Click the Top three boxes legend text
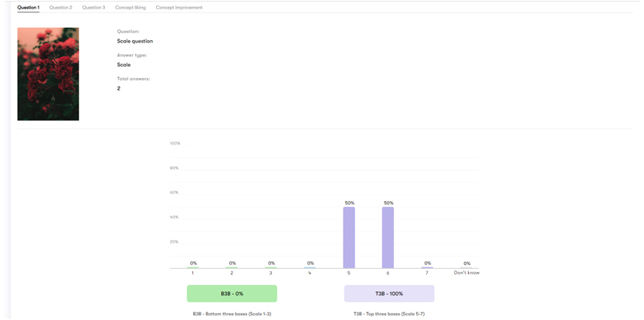The width and height of the screenshot is (644, 320). pos(389,314)
